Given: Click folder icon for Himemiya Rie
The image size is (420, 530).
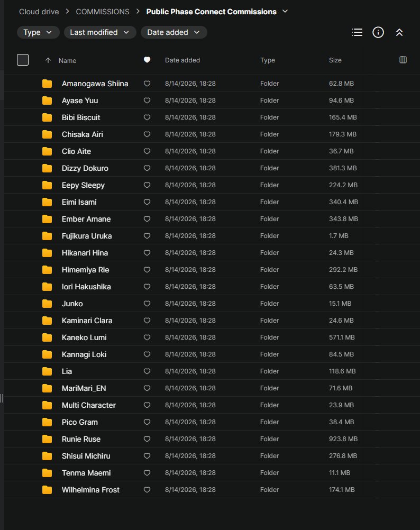Looking at the screenshot, I should click(47, 269).
